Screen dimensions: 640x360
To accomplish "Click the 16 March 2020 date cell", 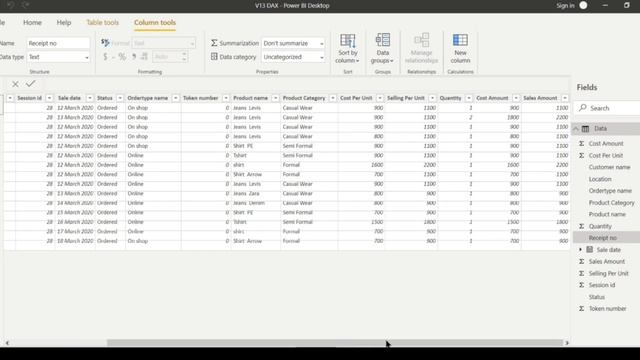I will coord(75,222).
